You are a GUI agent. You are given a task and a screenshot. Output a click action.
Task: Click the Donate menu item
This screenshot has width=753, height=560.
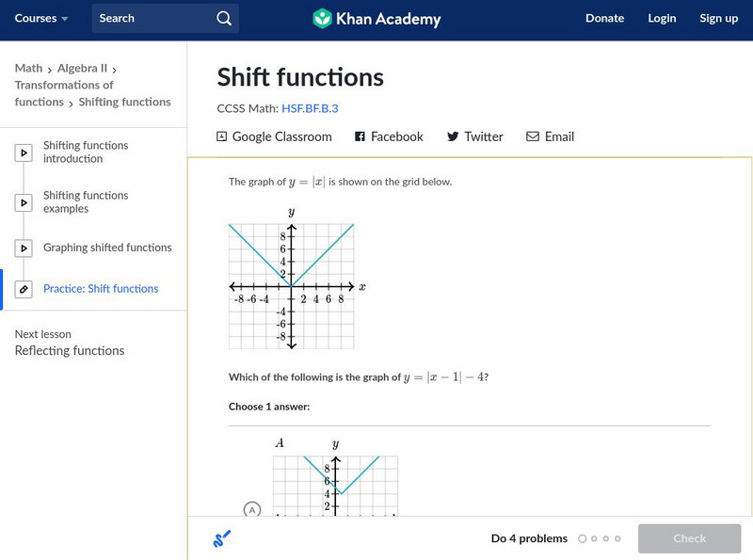coord(604,18)
